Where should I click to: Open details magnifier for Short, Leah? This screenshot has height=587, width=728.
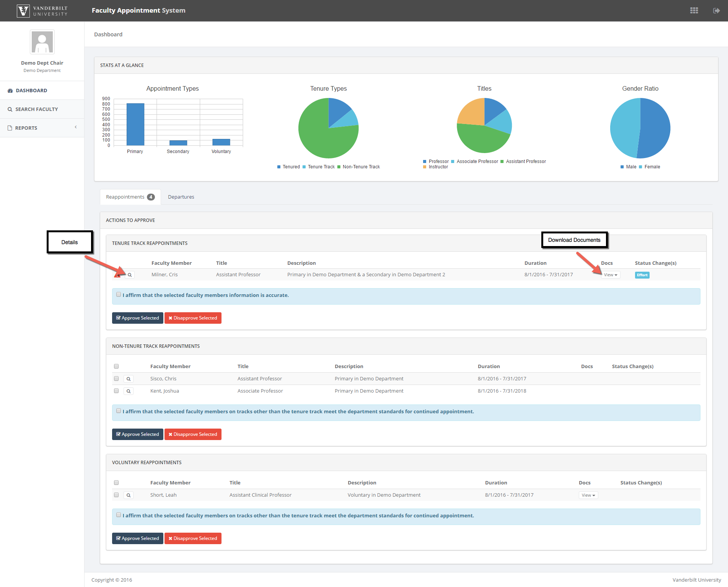point(129,495)
